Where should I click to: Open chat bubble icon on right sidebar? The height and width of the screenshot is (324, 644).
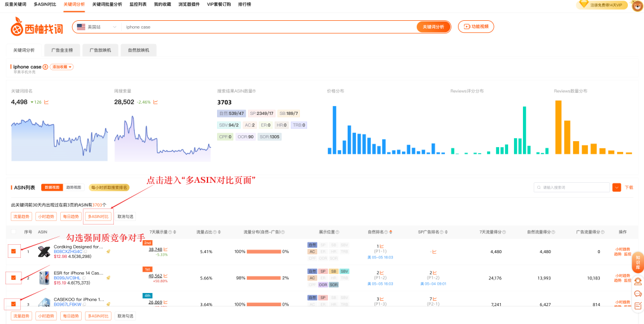(x=638, y=294)
